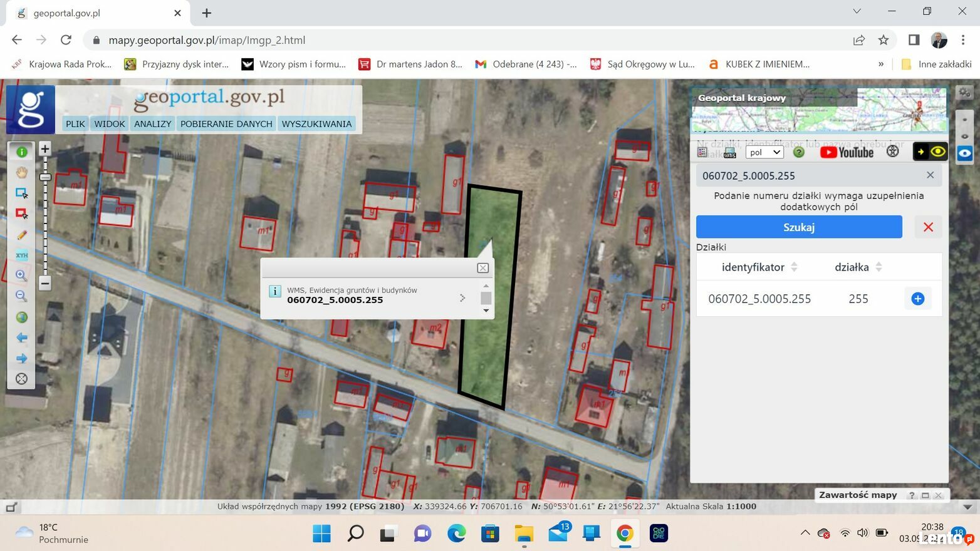Select the hand pan tool
The width and height of the screenshot is (980, 551).
point(22,172)
